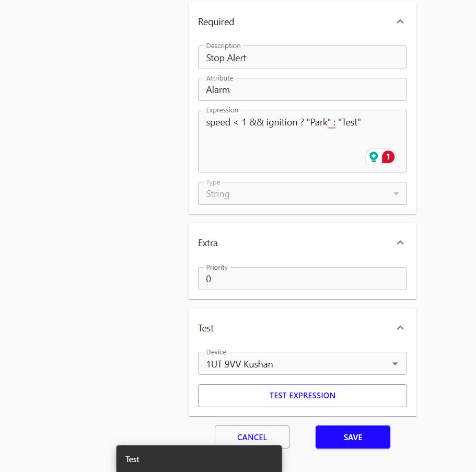Image resolution: width=476 pixels, height=472 pixels.
Task: Click the green Grammarly lightbulb icon
Action: point(374,156)
